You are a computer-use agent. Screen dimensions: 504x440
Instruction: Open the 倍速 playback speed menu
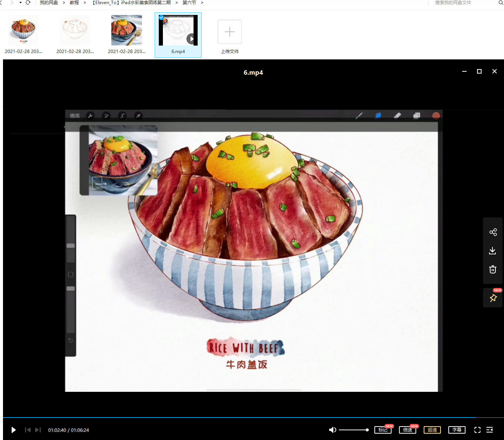(407, 430)
